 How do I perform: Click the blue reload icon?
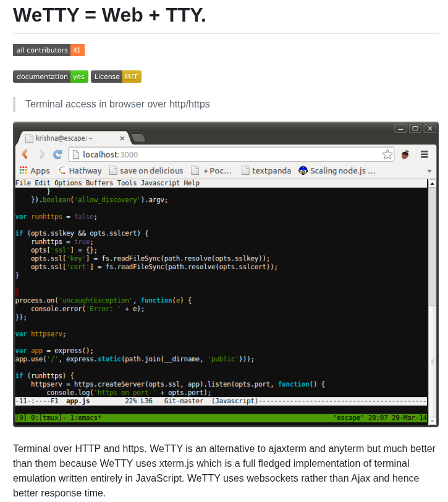tap(57, 154)
